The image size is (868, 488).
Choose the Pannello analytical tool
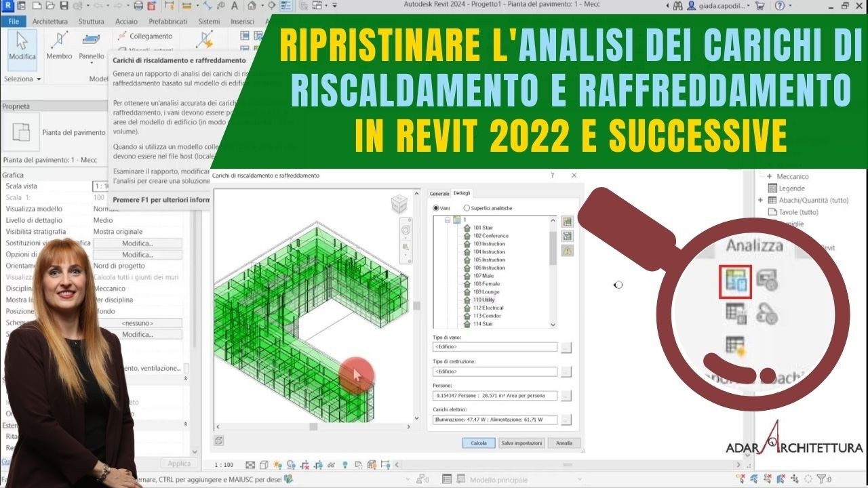click(92, 47)
